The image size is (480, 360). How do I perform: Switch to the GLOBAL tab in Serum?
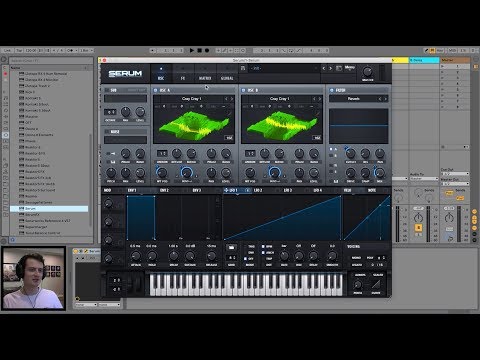(x=227, y=73)
